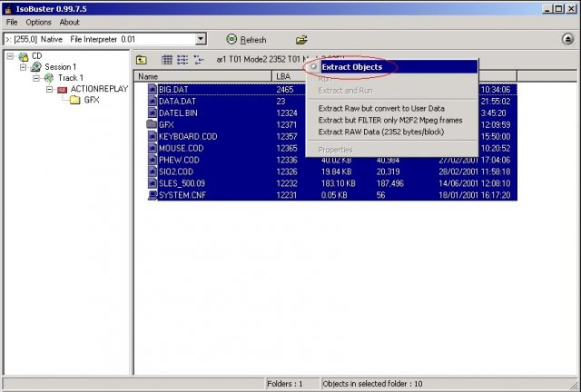Click the GFX folder icon in file list

pyautogui.click(x=152, y=124)
